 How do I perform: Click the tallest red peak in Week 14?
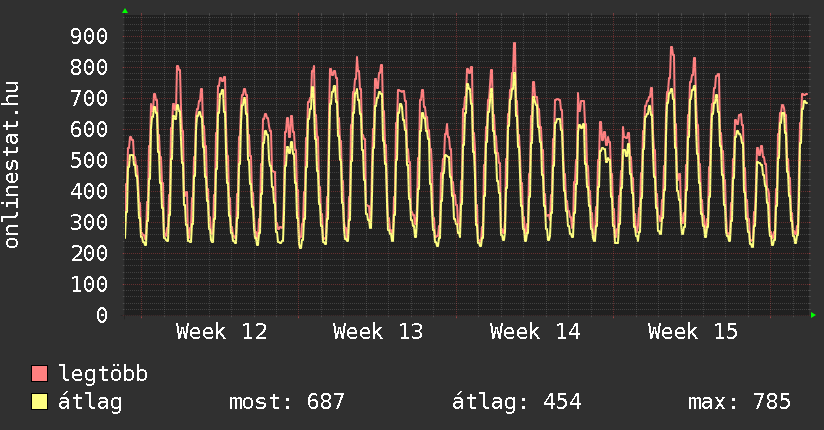tap(514, 45)
